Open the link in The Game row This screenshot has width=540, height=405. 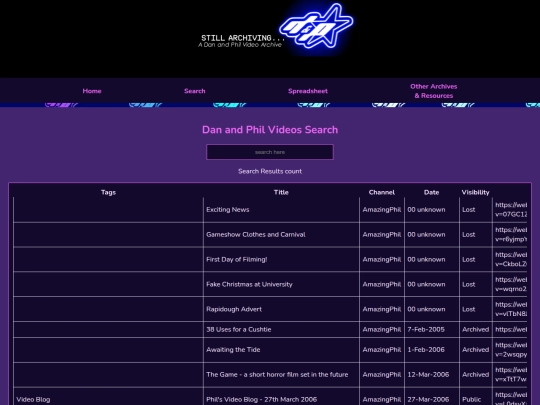tap(511, 374)
